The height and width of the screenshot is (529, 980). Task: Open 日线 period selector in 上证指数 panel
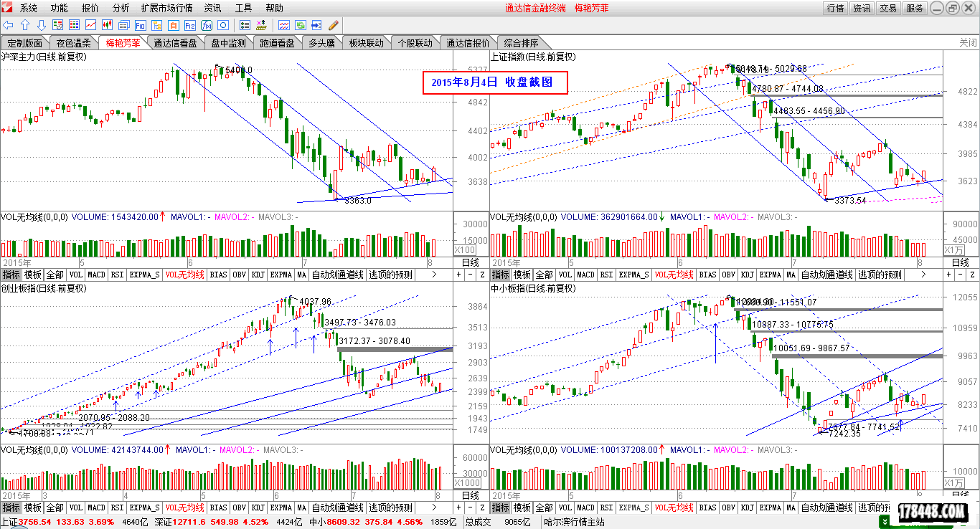pos(960,263)
